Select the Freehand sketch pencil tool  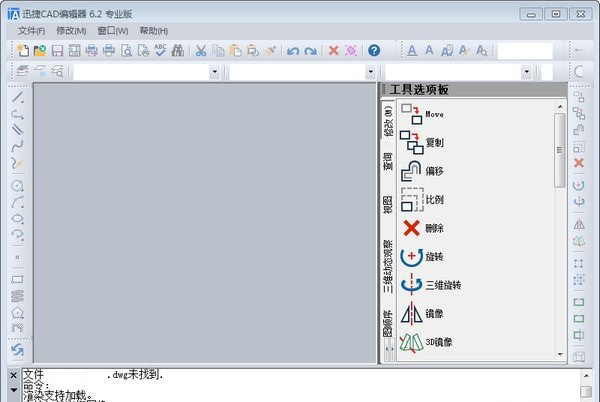17,163
